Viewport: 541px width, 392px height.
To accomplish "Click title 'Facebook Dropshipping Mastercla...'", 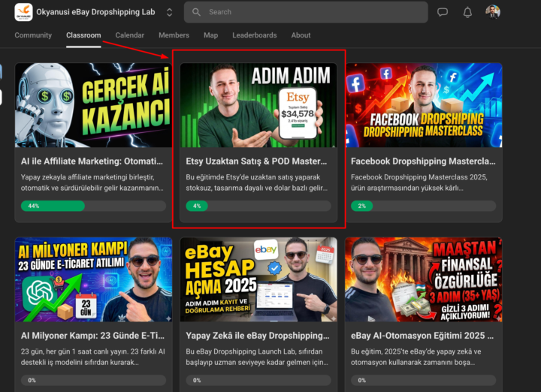I will pos(423,161).
